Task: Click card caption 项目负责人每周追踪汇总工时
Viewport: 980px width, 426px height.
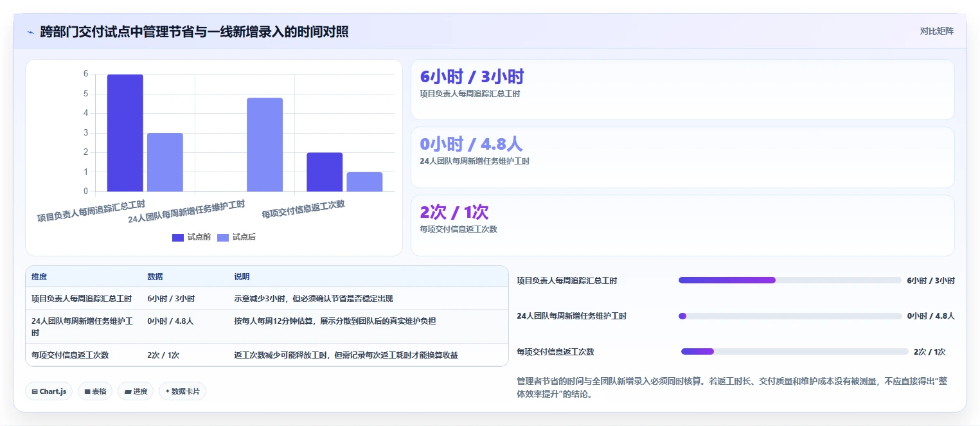Action: tap(470, 94)
